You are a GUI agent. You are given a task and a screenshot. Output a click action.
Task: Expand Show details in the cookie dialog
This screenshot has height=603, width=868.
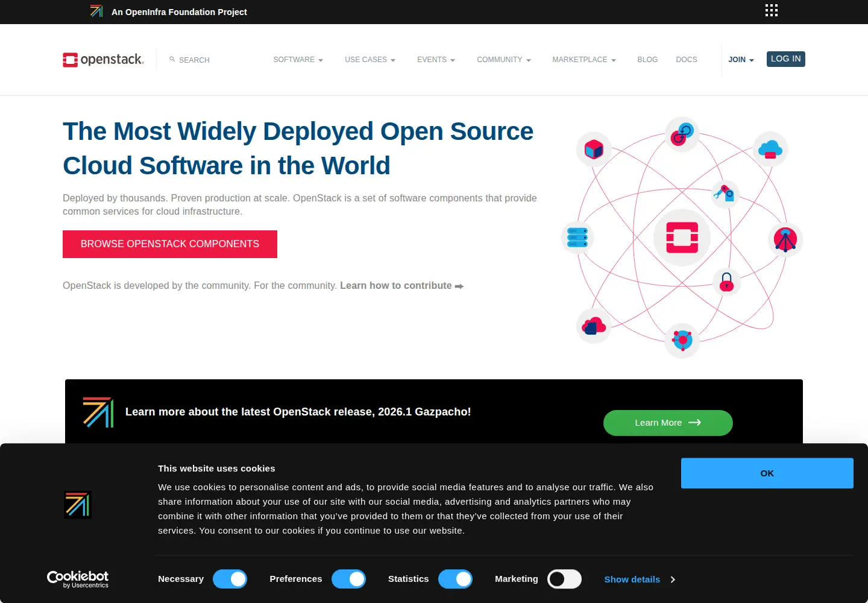point(640,579)
